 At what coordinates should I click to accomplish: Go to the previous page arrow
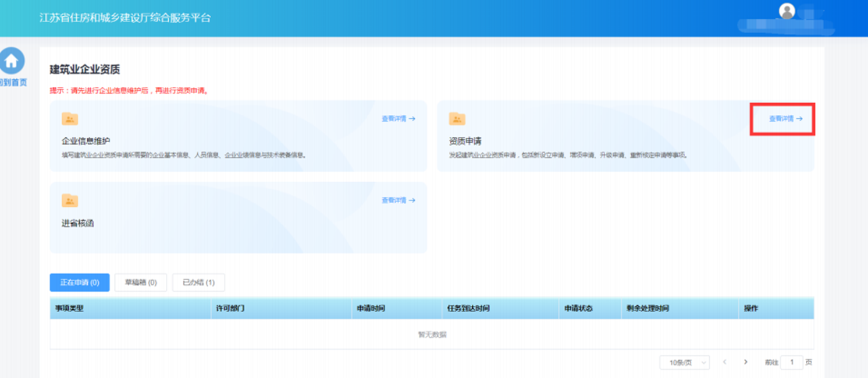tap(724, 362)
